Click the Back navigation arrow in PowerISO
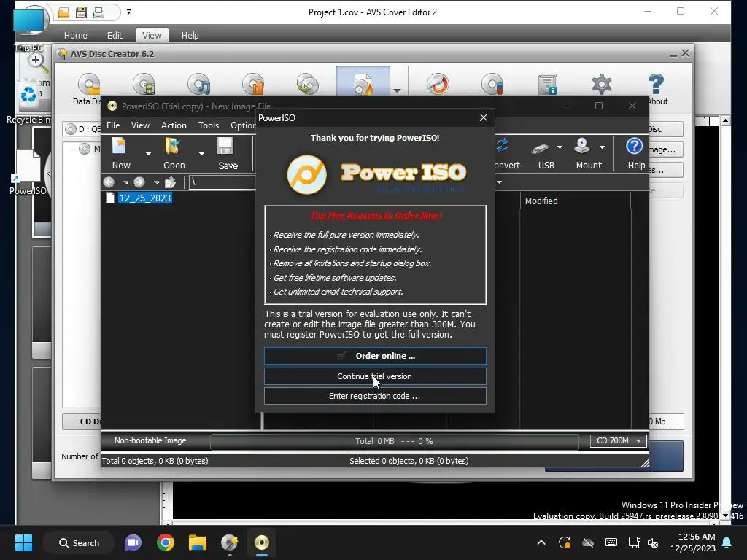 tap(109, 182)
